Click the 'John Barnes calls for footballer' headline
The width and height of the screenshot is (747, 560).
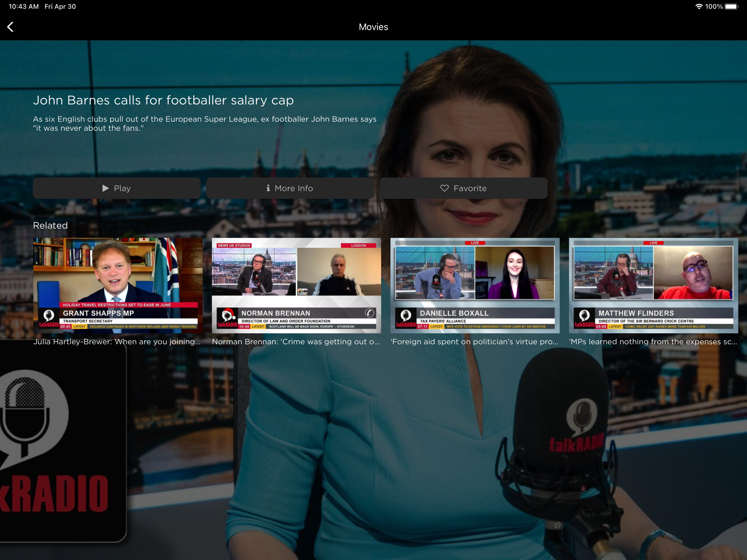tap(163, 100)
